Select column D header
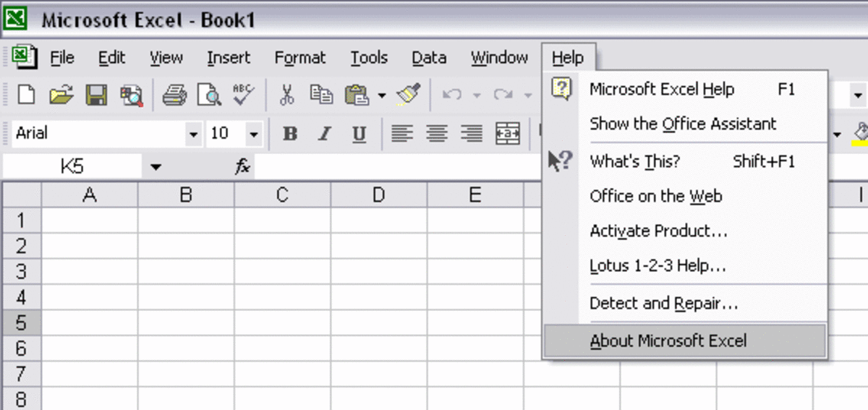 click(x=379, y=195)
